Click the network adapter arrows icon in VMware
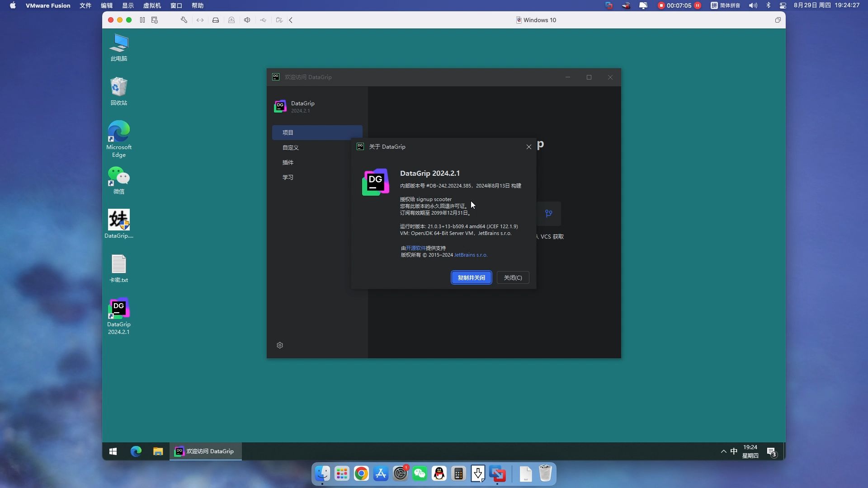 [200, 20]
